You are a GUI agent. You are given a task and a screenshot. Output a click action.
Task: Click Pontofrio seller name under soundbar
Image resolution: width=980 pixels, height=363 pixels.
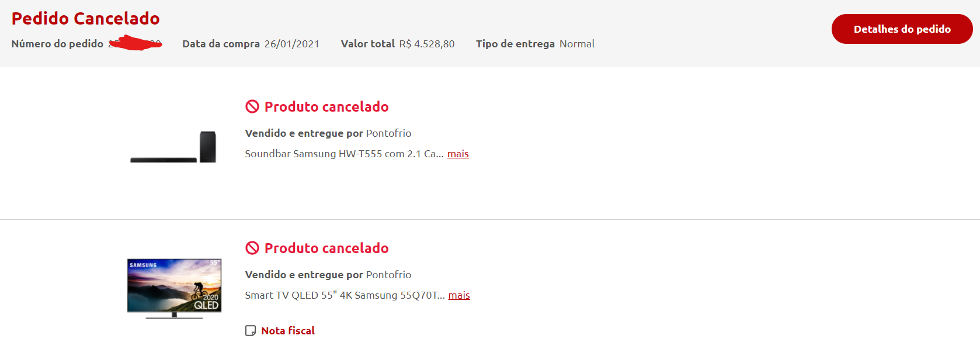388,133
